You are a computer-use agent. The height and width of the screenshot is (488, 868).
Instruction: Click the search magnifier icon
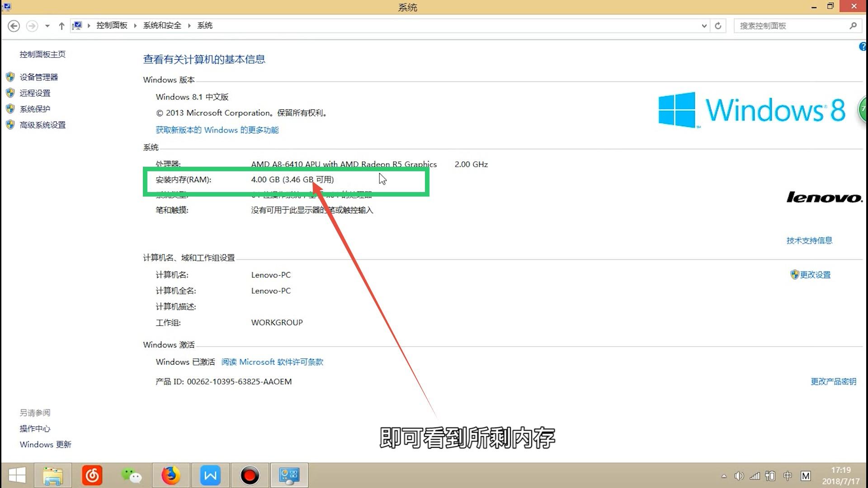[x=853, y=26]
